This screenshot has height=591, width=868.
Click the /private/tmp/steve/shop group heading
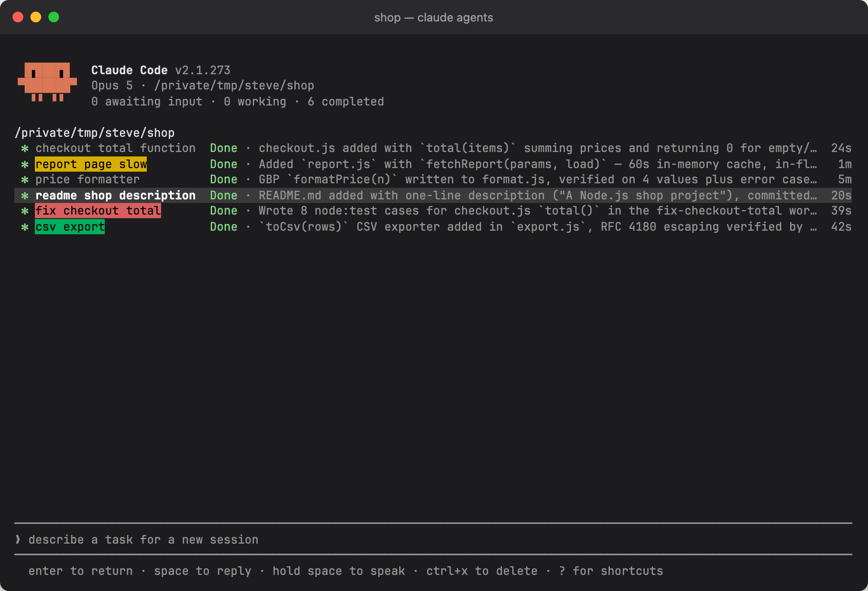tap(94, 133)
